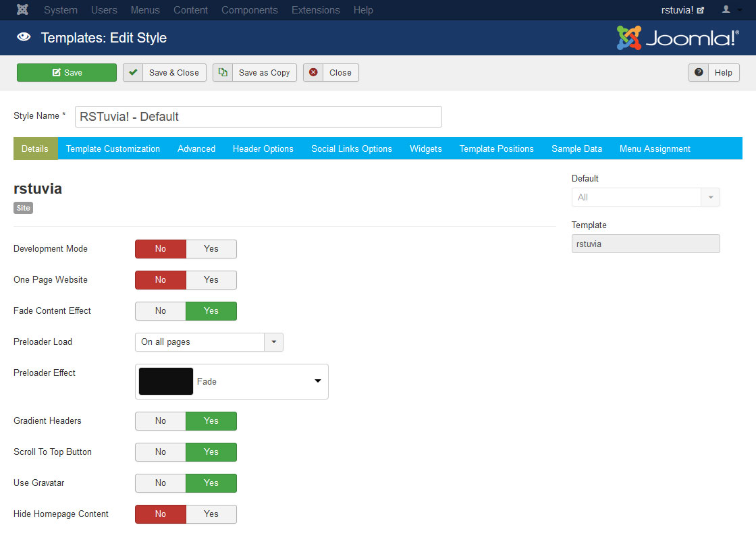Click the green Save button
The width and height of the screenshot is (756, 548).
click(67, 72)
